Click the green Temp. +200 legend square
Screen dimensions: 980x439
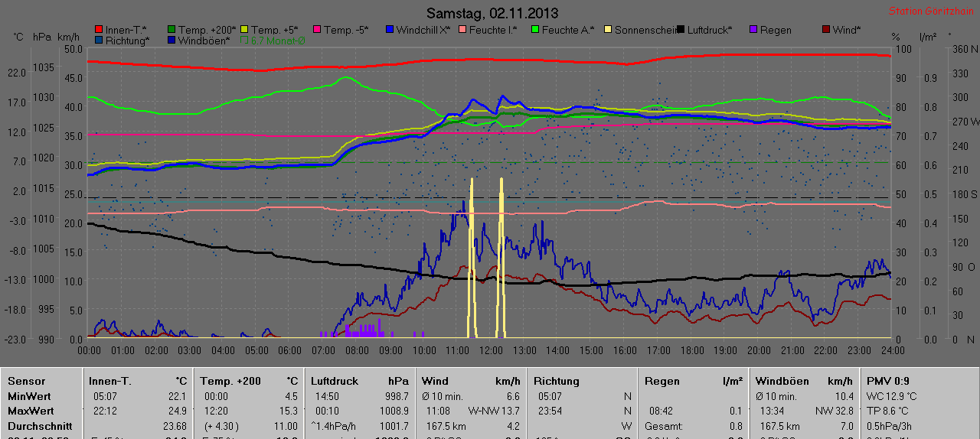tap(172, 30)
